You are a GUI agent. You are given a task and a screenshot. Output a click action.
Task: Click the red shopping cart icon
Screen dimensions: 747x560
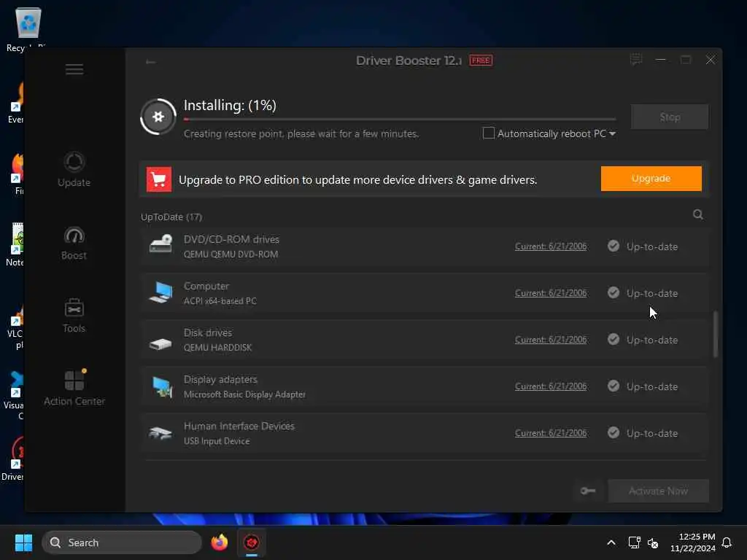(158, 179)
